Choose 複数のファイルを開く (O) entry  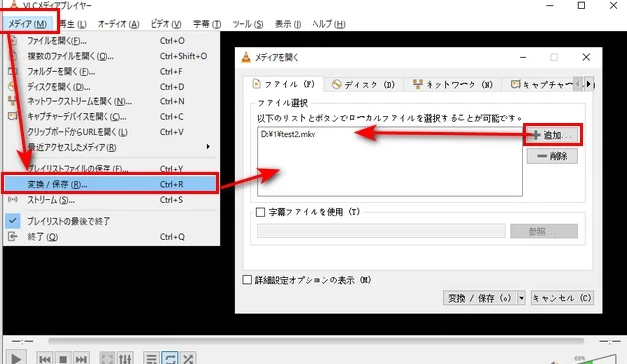click(111, 56)
